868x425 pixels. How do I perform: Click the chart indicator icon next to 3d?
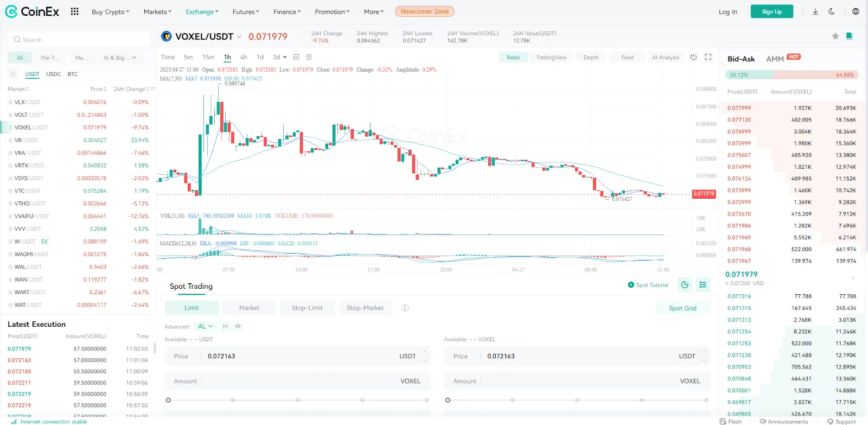296,57
